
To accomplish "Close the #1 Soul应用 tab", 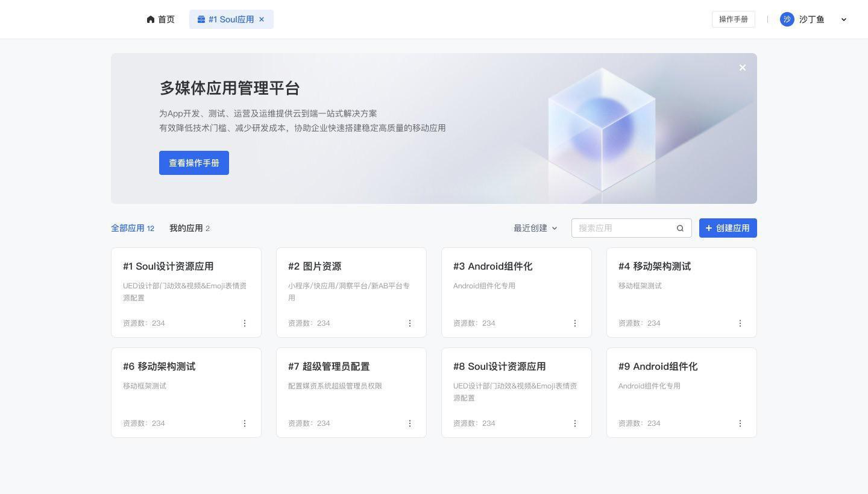I will click(262, 19).
